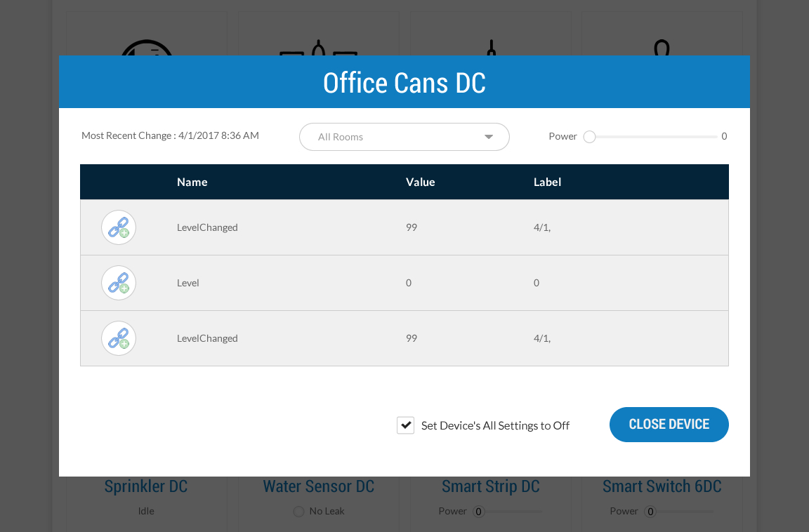Click the Value column header
Image resolution: width=809 pixels, height=532 pixels.
pos(420,182)
